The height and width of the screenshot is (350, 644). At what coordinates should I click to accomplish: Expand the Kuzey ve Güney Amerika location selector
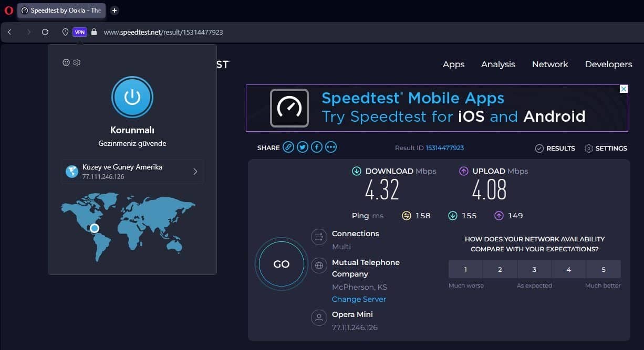[x=132, y=172]
